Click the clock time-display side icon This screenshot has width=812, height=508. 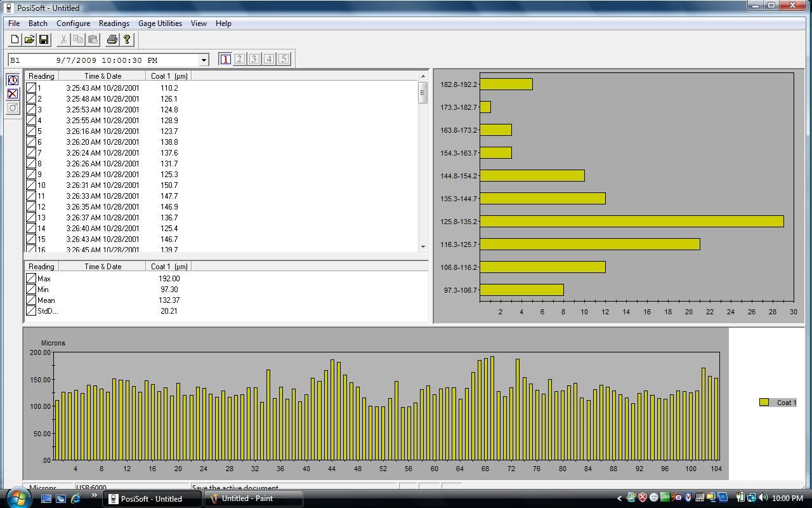click(x=13, y=80)
